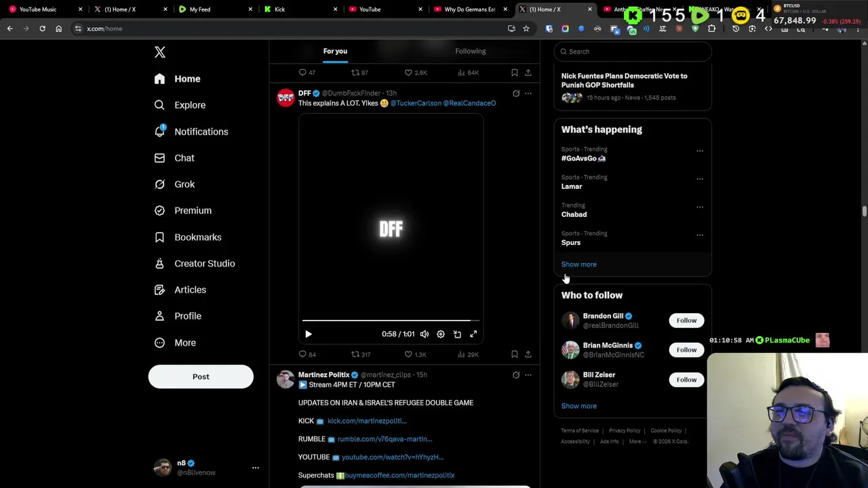Like the DFF post with 1.3K likes

tap(415, 354)
